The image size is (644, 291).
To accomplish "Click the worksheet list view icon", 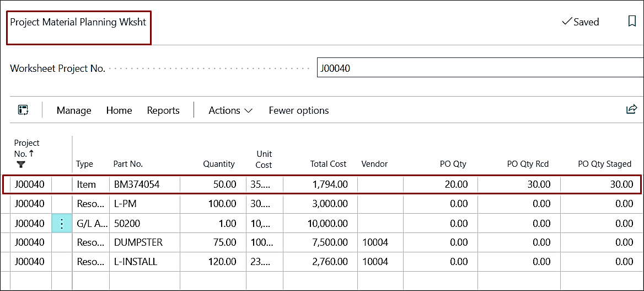I will [x=23, y=110].
